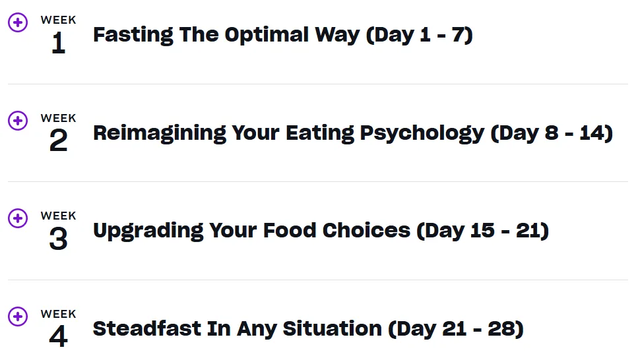Click the (Day 1 - 7) text
The image size is (638, 364).
[419, 35]
